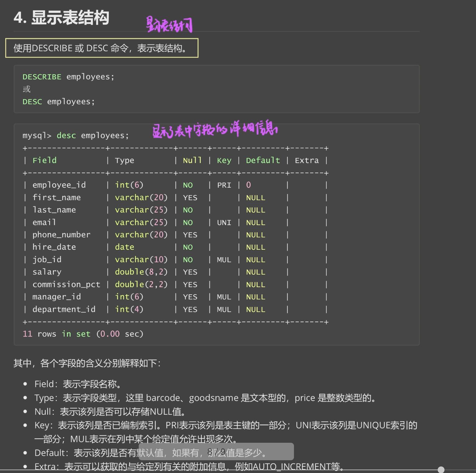Click the 'job_id' field cell
The image size is (476, 473).
[x=47, y=259]
